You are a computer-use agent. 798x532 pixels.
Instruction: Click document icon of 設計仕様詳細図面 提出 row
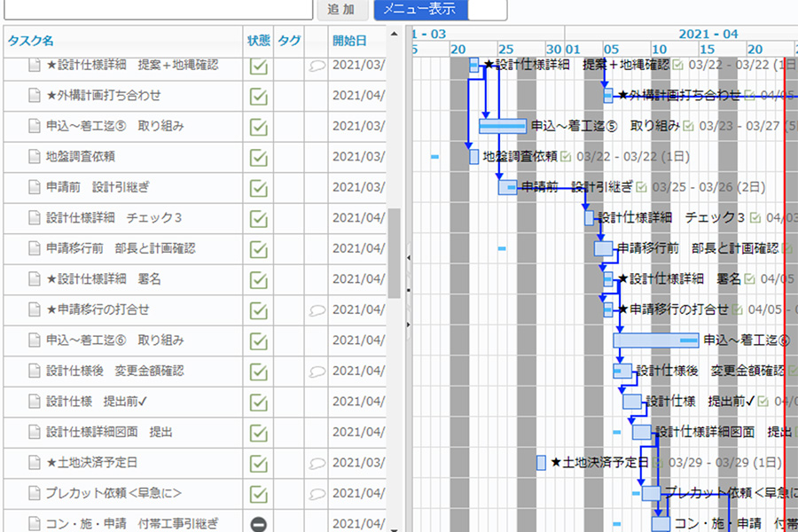pyautogui.click(x=34, y=432)
